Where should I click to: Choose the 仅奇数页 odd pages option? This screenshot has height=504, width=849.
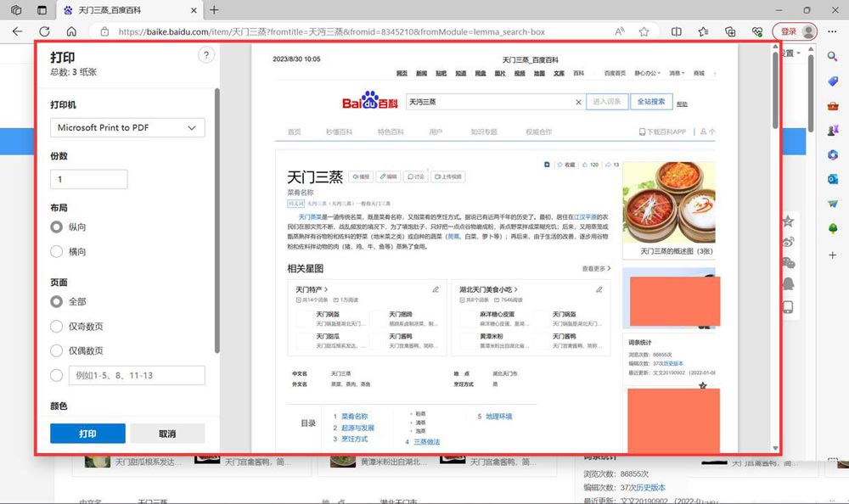(x=56, y=327)
